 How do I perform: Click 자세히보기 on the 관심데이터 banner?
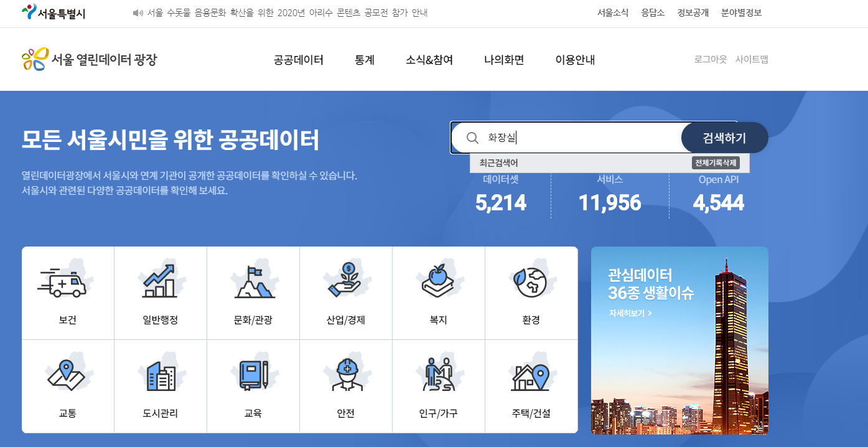pos(630,313)
